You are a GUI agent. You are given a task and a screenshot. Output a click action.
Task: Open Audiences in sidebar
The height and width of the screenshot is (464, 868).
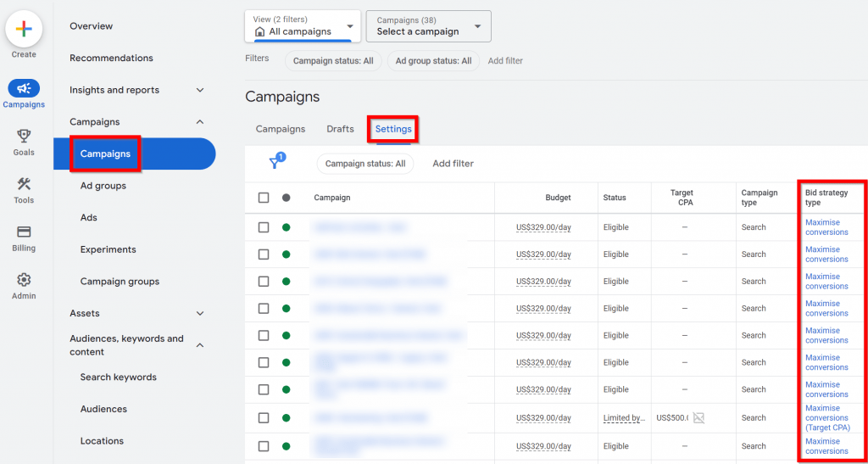[x=103, y=409]
